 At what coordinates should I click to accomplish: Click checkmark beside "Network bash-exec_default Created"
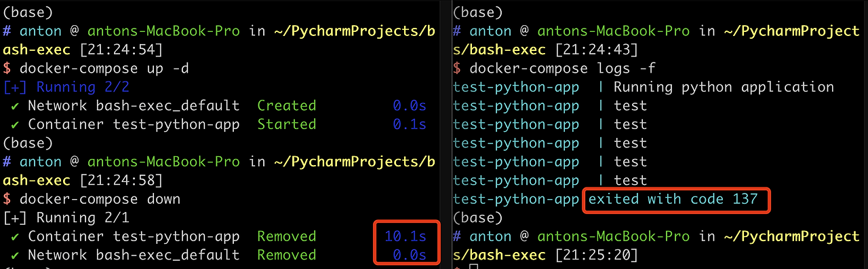tap(16, 106)
